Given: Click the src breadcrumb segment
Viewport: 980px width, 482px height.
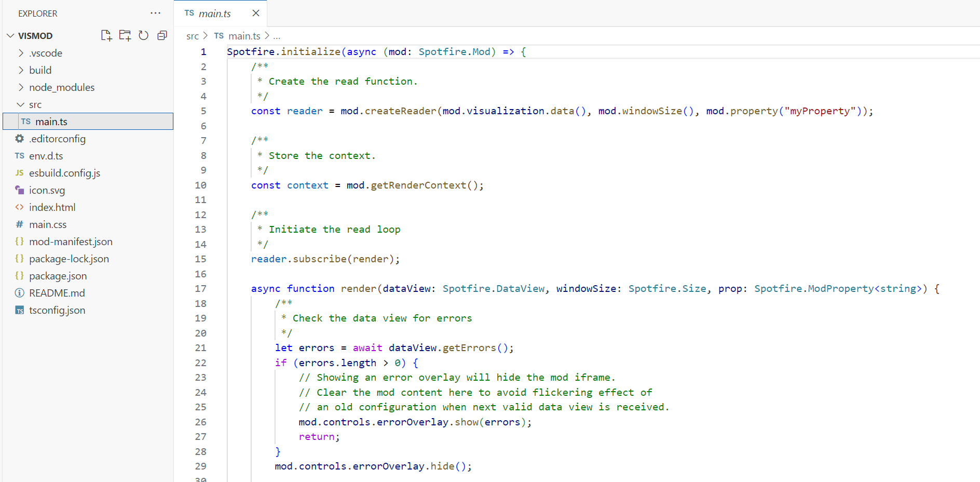Looking at the screenshot, I should 193,36.
